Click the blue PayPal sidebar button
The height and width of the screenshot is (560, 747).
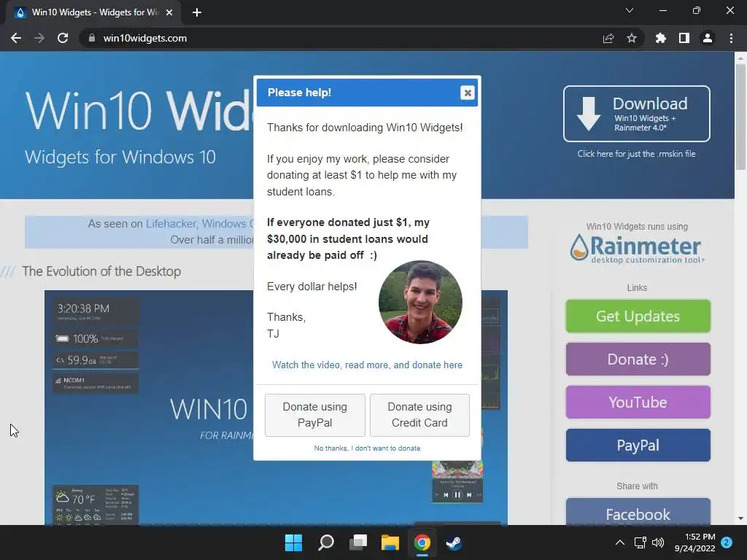(x=638, y=446)
